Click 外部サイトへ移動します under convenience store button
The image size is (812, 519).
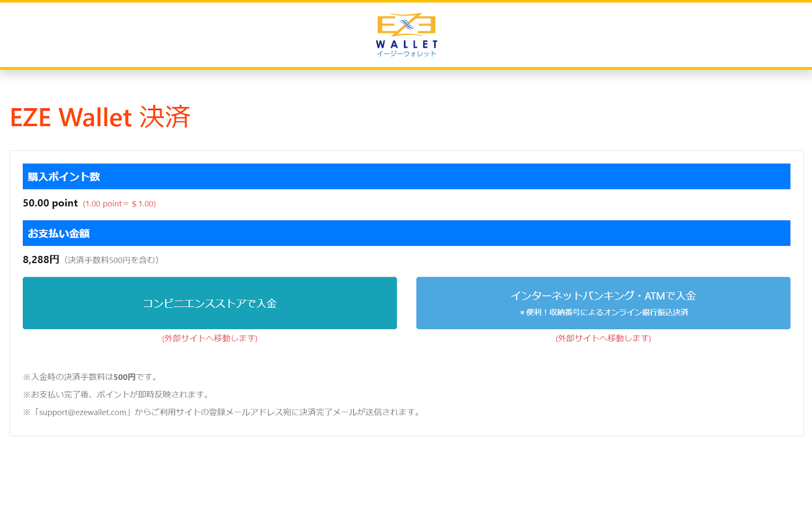(x=210, y=338)
